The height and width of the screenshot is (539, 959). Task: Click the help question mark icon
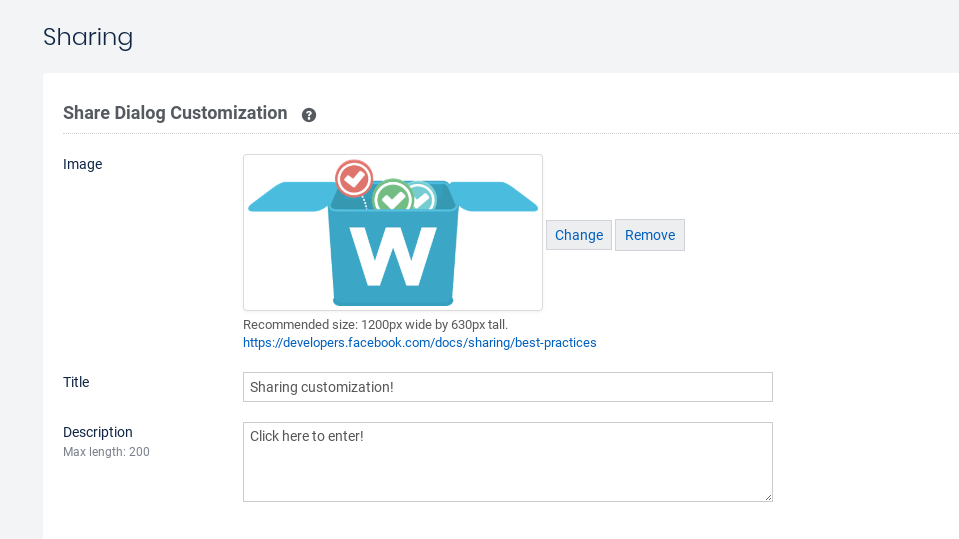[x=309, y=115]
